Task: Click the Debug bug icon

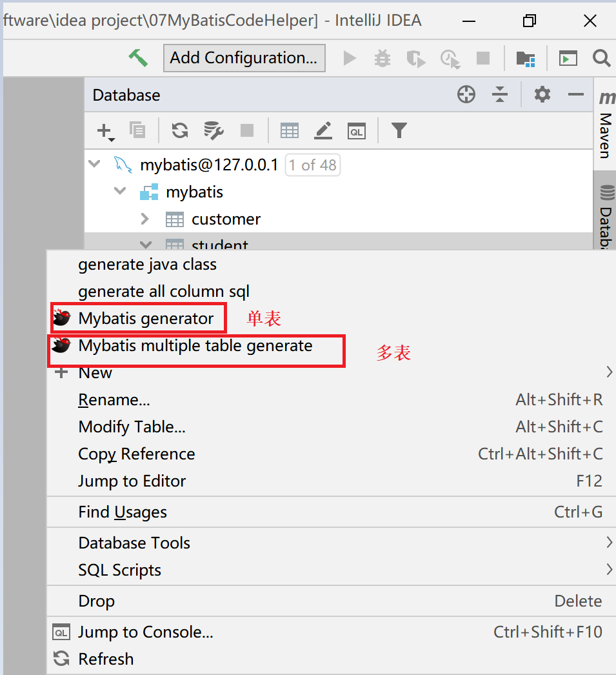Action: click(383, 58)
